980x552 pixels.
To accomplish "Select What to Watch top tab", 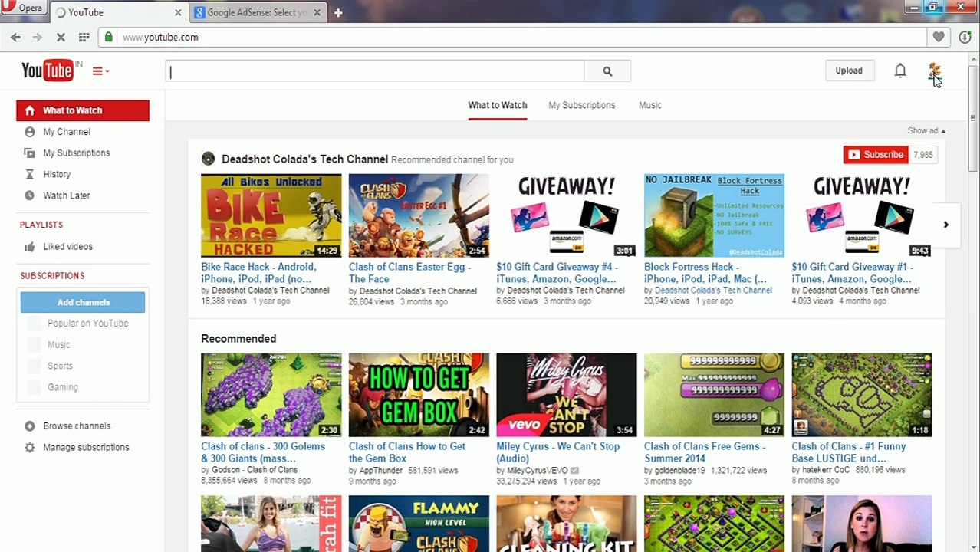I will pos(497,105).
